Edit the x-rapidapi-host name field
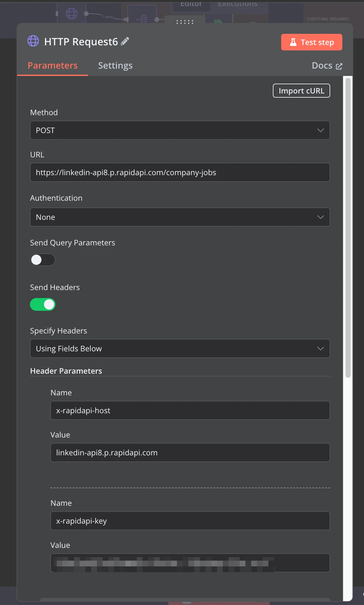 pyautogui.click(x=190, y=410)
